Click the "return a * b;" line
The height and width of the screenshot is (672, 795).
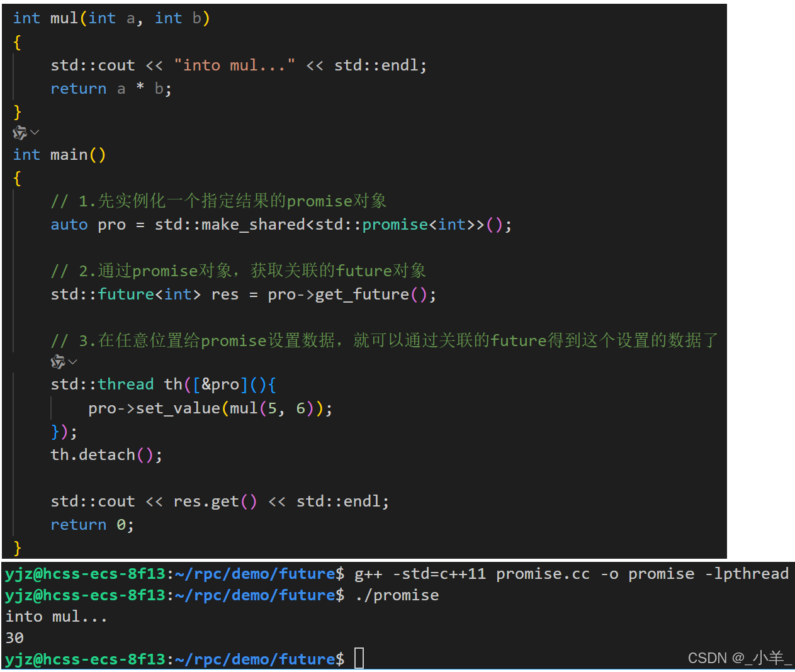[111, 89]
